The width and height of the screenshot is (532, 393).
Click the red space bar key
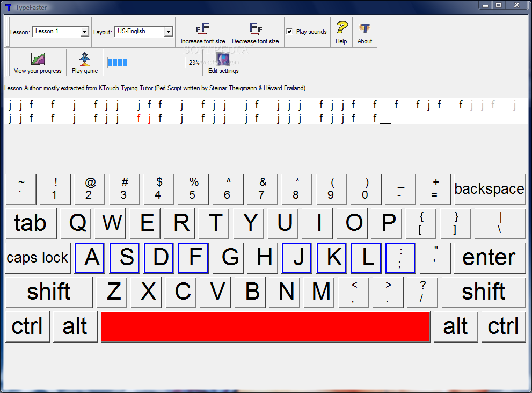(x=266, y=327)
